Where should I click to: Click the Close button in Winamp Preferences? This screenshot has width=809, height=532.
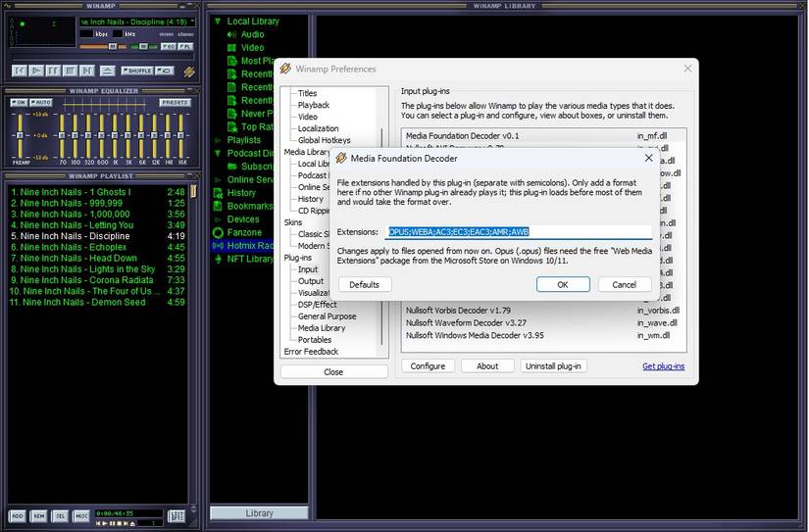point(333,371)
